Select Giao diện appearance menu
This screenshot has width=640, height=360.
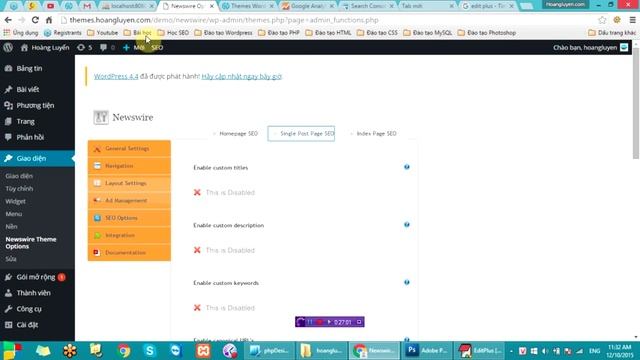37,158
